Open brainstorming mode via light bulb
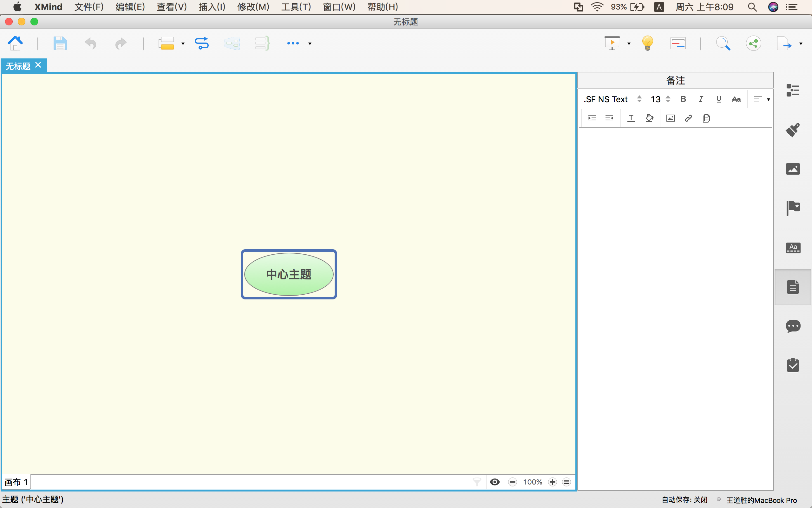Viewport: 812px width, 508px height. 648,43
